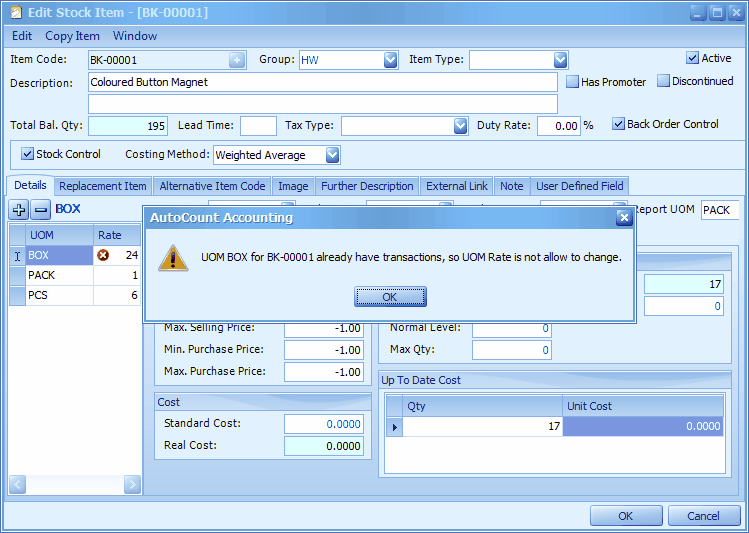This screenshot has width=749, height=533.
Task: Close the AutoCount Accounting message dialog
Action: [624, 218]
